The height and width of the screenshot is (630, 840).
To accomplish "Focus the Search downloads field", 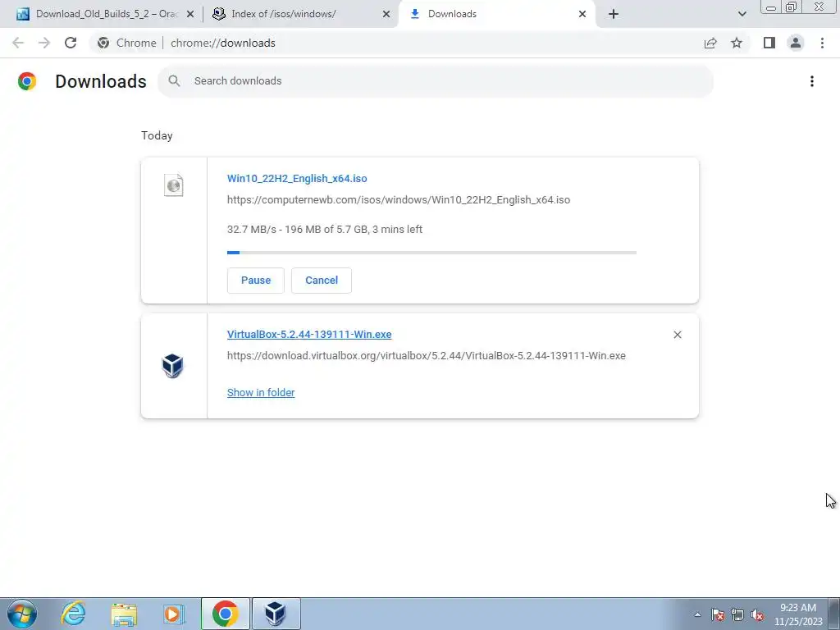I will [x=435, y=81].
